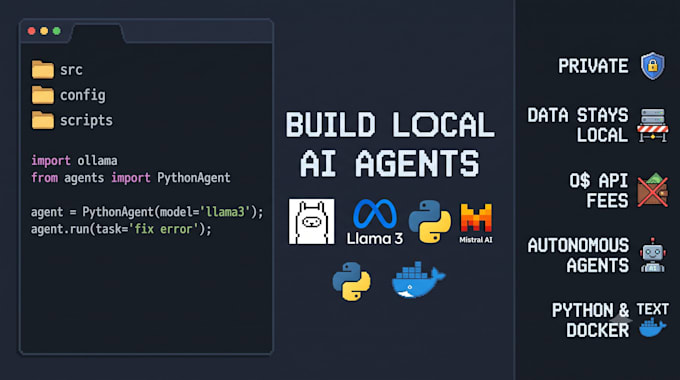Viewport: 680px width, 380px height.
Task: Click the Ollama llama logo
Action: pos(311,222)
